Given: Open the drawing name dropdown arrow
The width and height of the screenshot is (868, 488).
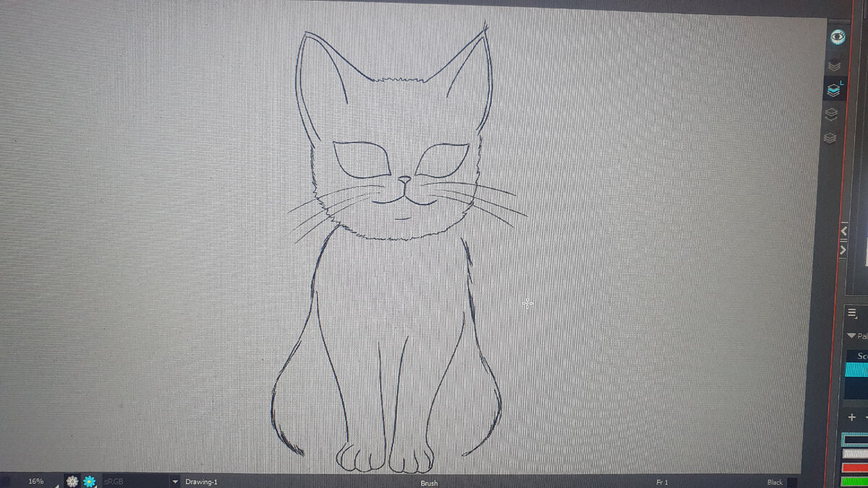Looking at the screenshot, I should (175, 481).
